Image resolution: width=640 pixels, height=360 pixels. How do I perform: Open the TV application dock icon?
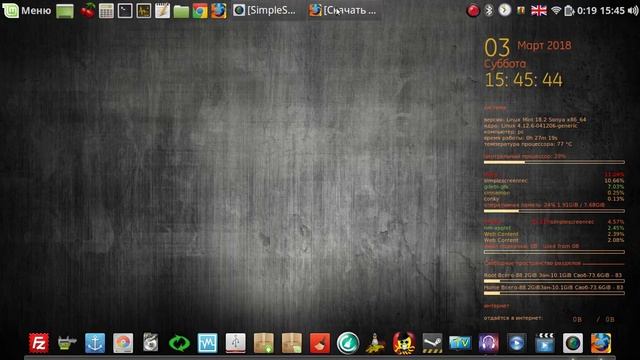point(460,343)
